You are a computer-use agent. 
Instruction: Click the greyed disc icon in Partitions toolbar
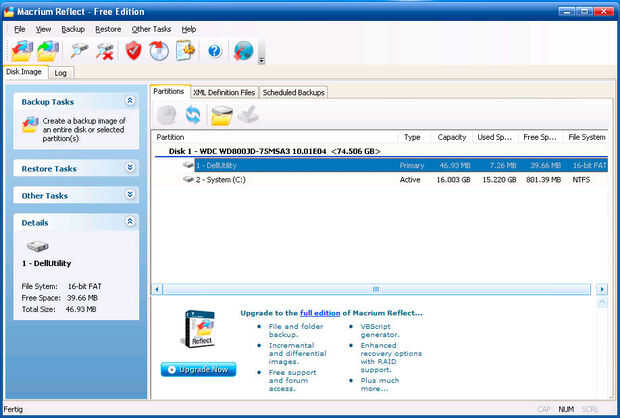[166, 115]
